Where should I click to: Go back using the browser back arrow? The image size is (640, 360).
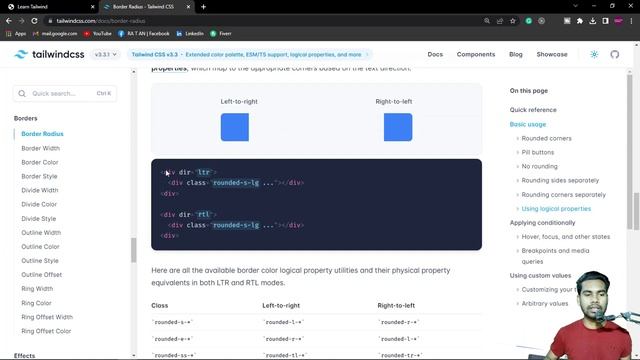9,21
